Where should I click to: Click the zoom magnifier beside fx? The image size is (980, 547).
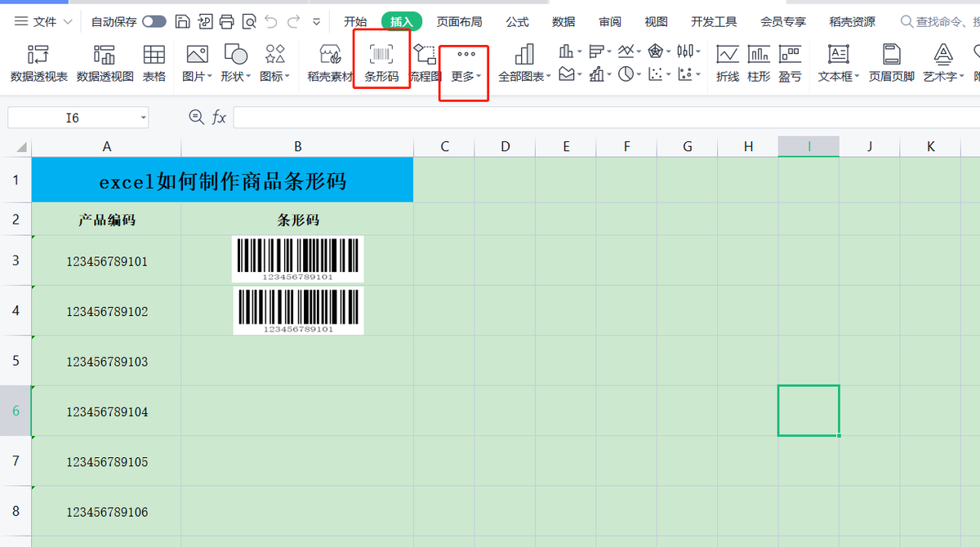click(196, 118)
